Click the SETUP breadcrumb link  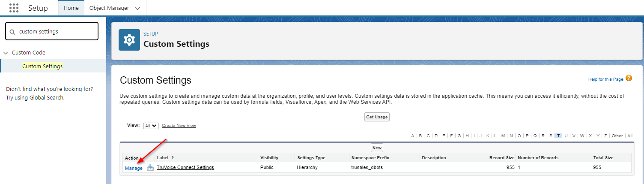[151, 34]
